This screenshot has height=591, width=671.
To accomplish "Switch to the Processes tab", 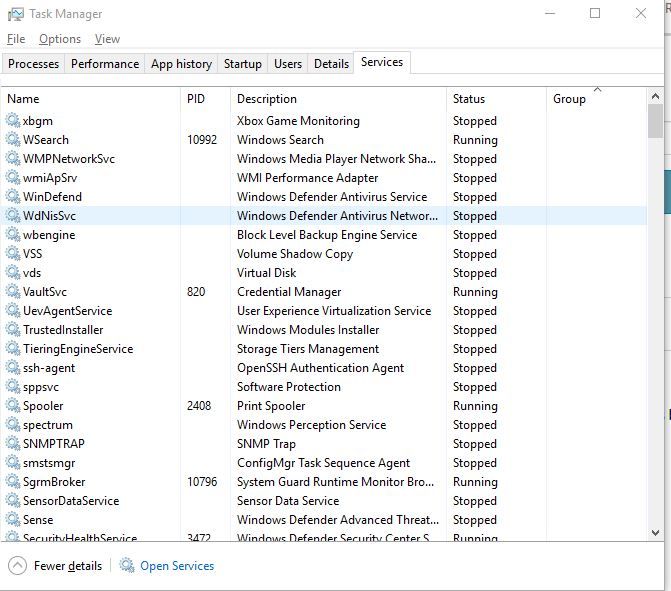I will 33,64.
